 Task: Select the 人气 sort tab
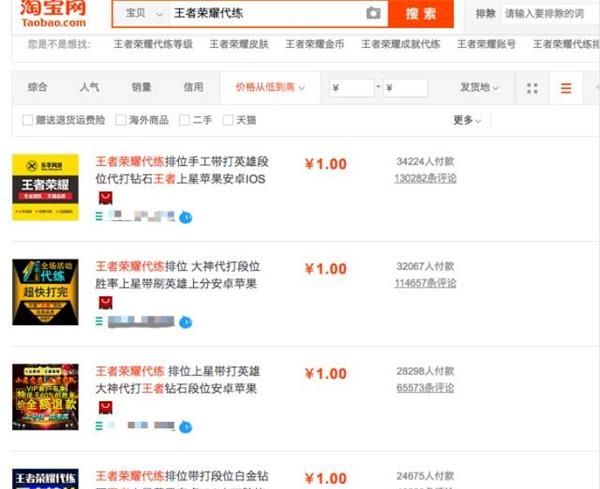(x=89, y=88)
